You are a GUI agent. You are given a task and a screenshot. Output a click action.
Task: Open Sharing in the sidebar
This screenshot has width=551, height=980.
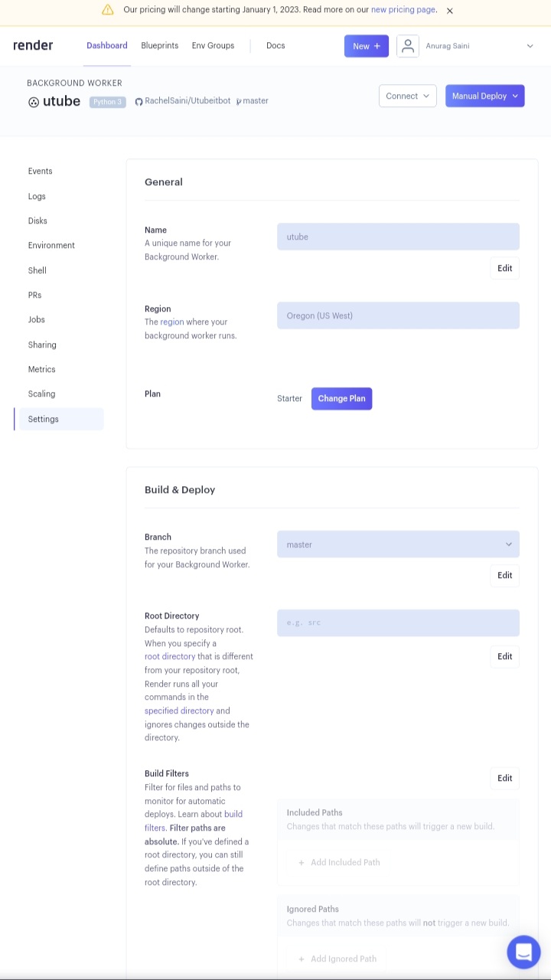click(x=42, y=345)
